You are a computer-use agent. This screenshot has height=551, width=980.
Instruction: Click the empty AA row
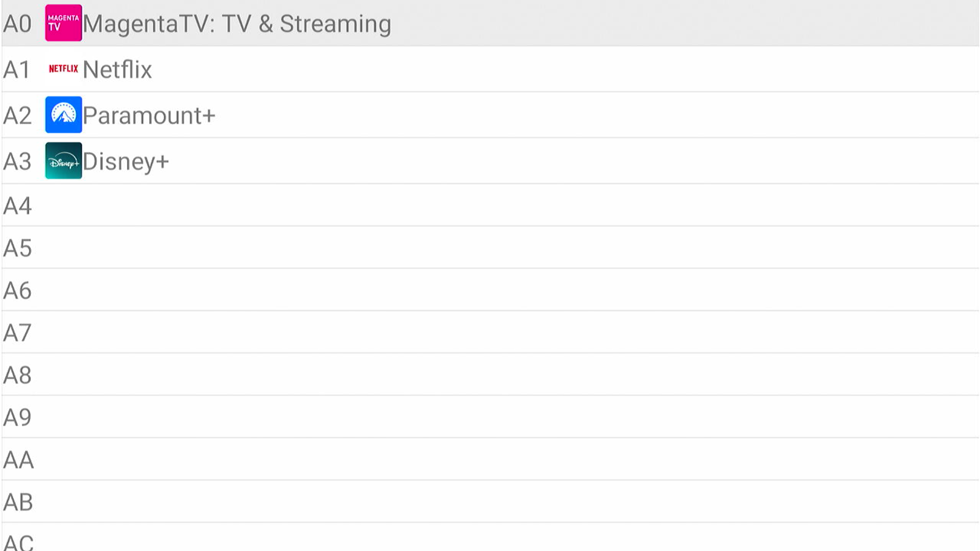(490, 459)
